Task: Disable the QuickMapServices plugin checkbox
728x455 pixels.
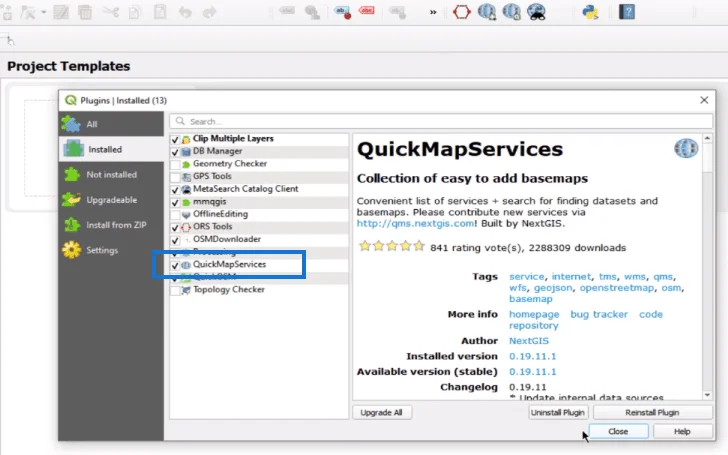Action: 175,265
